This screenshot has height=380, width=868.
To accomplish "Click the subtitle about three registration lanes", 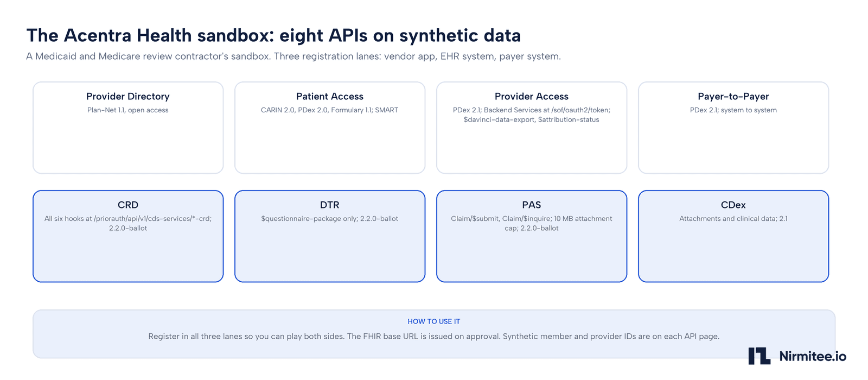I will (x=293, y=56).
